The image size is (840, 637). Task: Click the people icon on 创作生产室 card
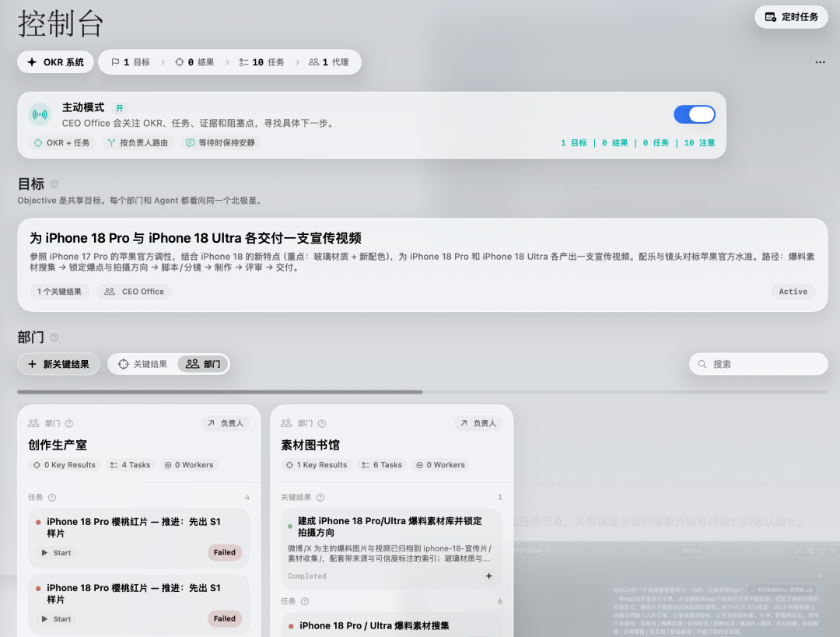click(x=33, y=423)
